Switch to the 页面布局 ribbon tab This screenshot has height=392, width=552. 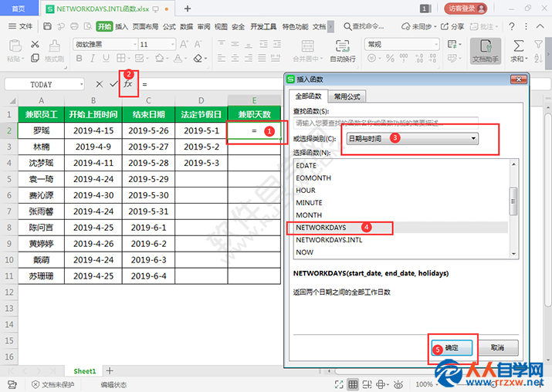145,26
